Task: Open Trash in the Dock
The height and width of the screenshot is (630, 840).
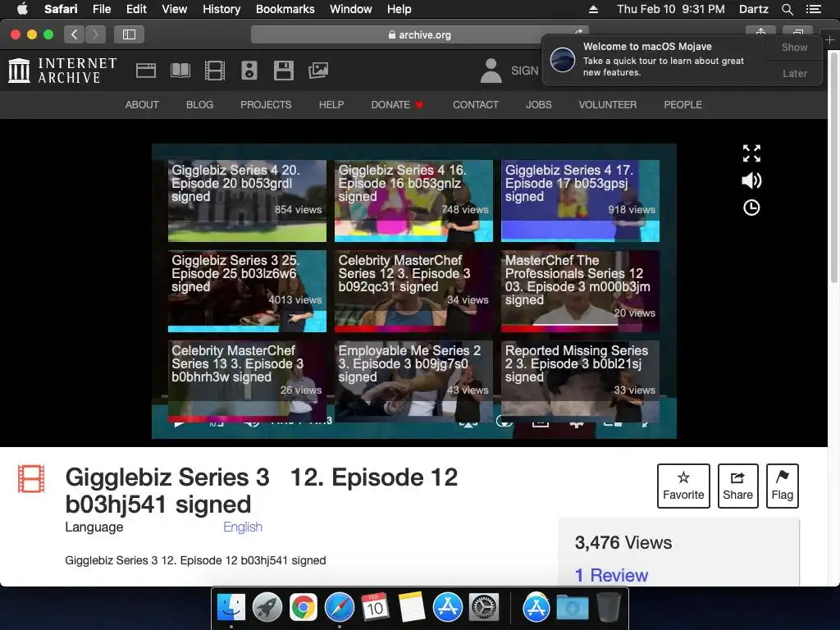Action: coord(609,608)
